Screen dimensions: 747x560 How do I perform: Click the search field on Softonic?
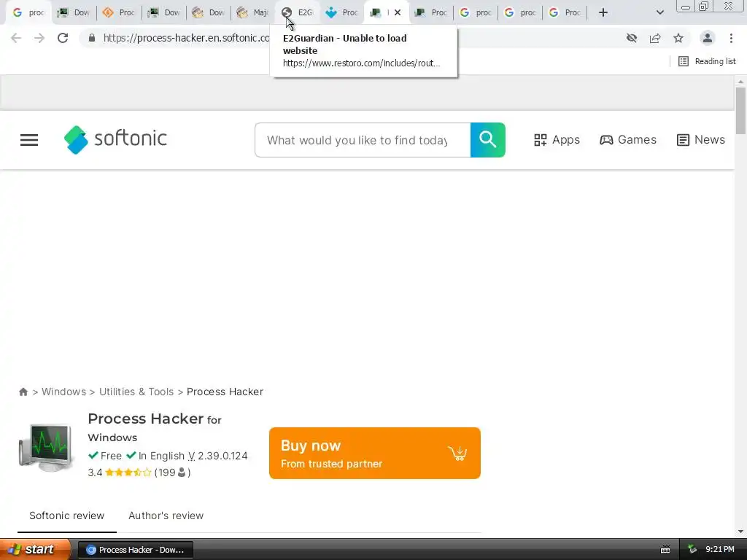[363, 140]
